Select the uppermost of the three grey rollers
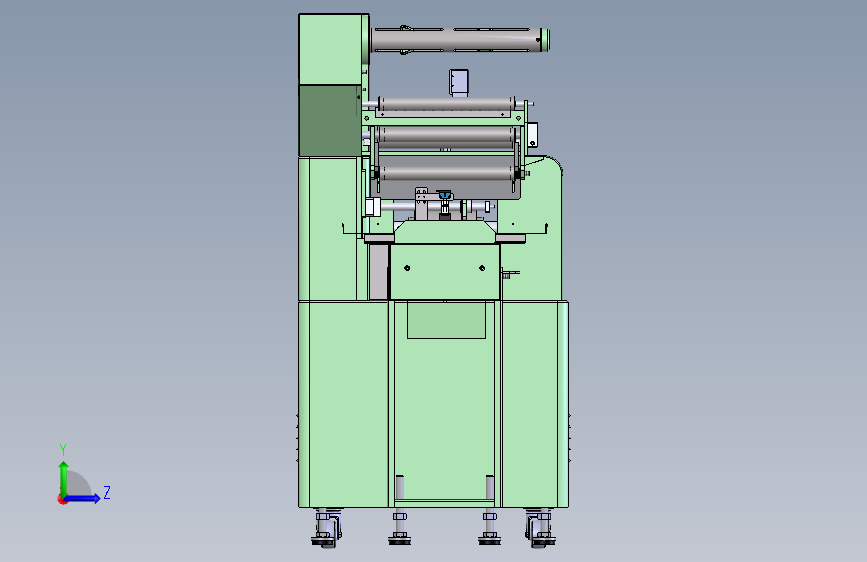This screenshot has height=562, width=867. 446,104
